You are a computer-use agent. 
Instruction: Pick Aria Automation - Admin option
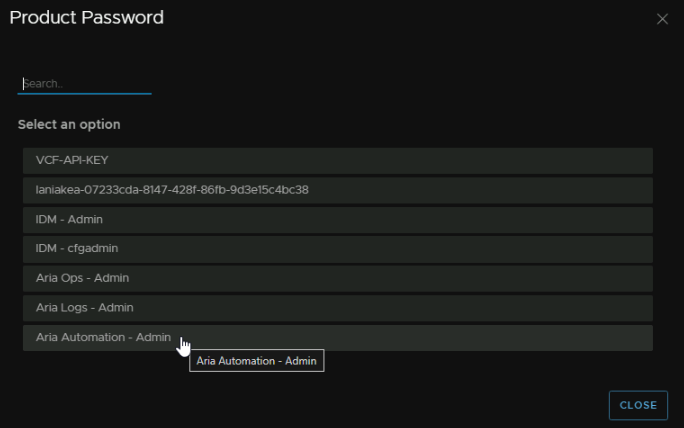(x=338, y=338)
